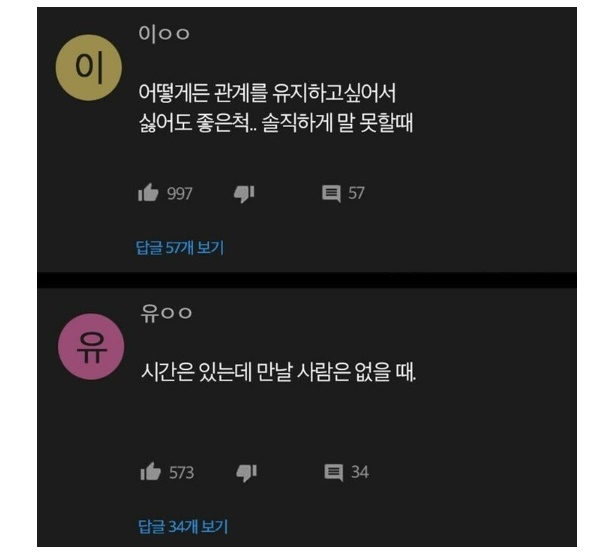Dislike the comment by 유ㅇㅇ
616x555 pixels.
pos(247,473)
